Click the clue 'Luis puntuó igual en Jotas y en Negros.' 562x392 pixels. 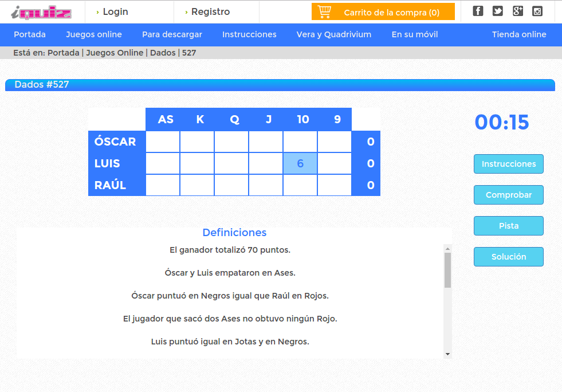230,342
